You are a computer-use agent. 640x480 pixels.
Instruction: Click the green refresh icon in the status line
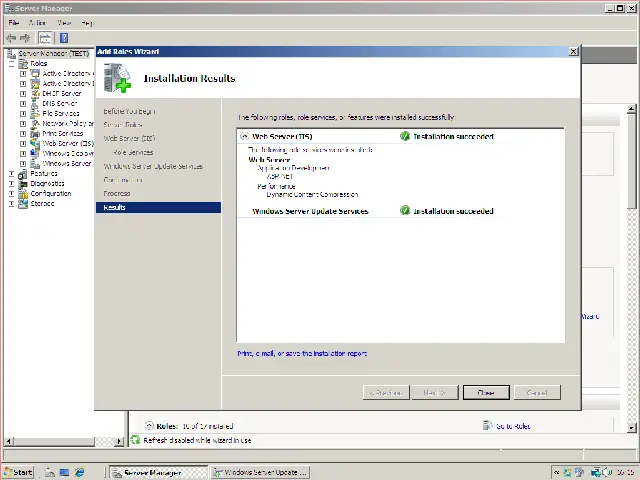(135, 440)
